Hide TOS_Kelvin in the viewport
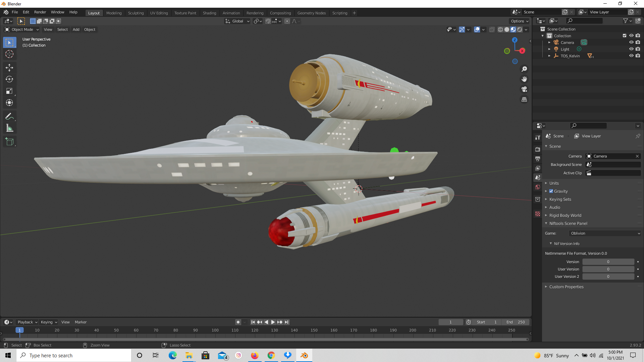 [631, 56]
